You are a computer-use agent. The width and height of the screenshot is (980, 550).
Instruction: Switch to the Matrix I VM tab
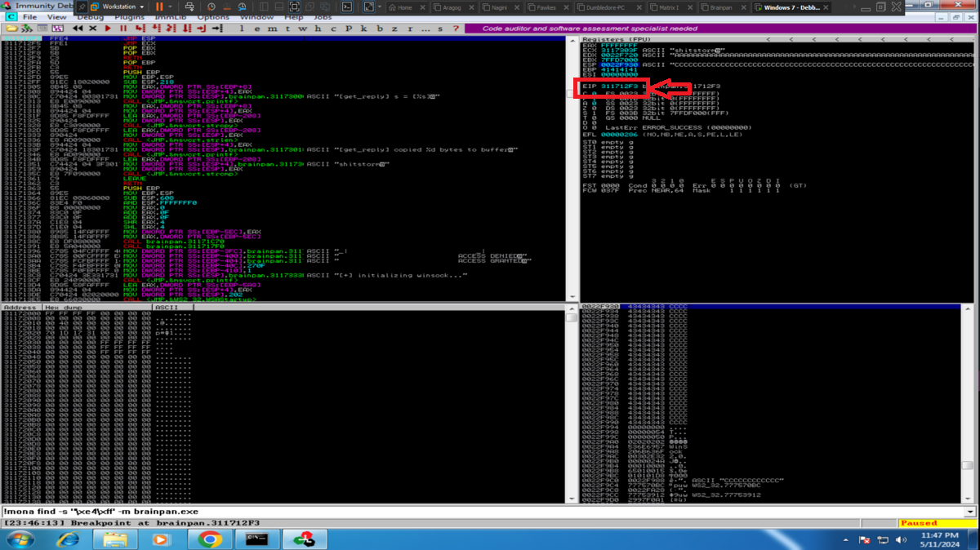pos(671,7)
